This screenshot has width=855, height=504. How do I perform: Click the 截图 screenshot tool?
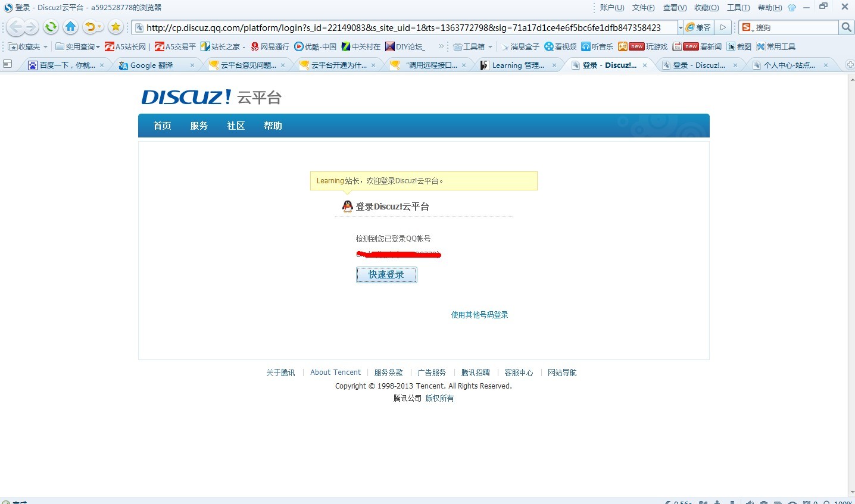pyautogui.click(x=739, y=46)
